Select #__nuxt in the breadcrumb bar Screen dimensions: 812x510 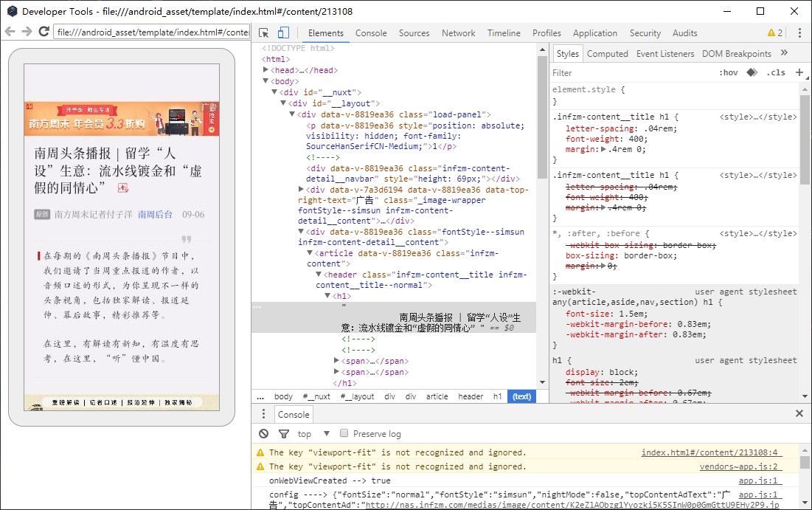[316, 396]
